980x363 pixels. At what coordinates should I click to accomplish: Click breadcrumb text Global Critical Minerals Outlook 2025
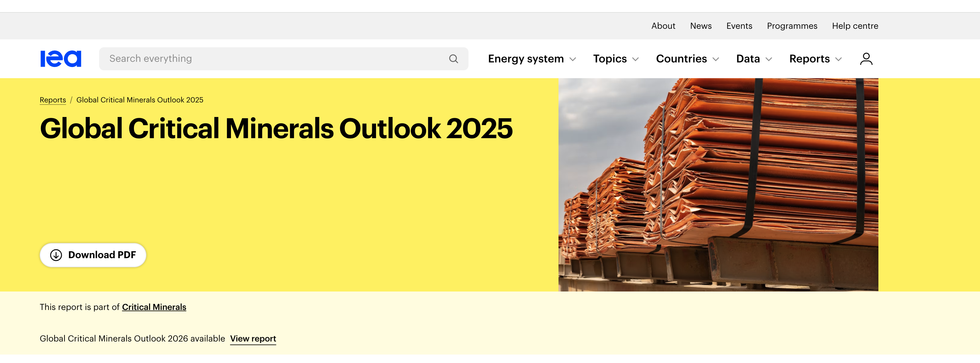tap(140, 100)
